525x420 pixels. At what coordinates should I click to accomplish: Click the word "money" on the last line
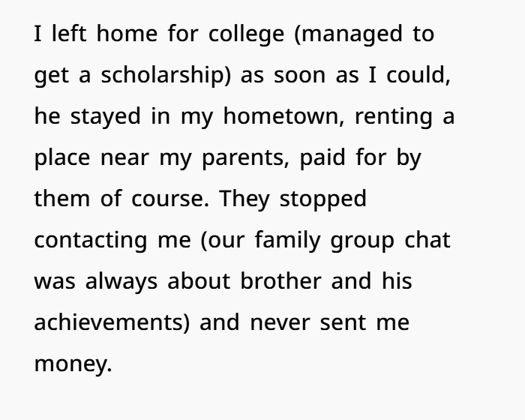pos(72,364)
